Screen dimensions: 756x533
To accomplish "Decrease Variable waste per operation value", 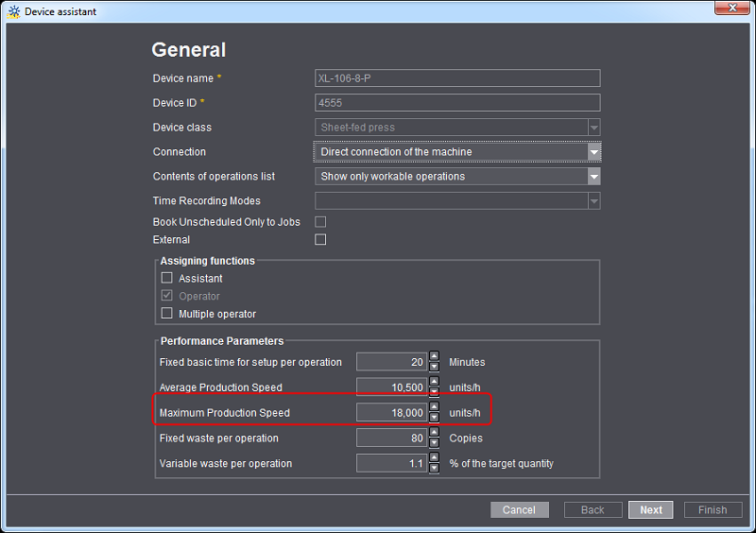I will coord(435,469).
